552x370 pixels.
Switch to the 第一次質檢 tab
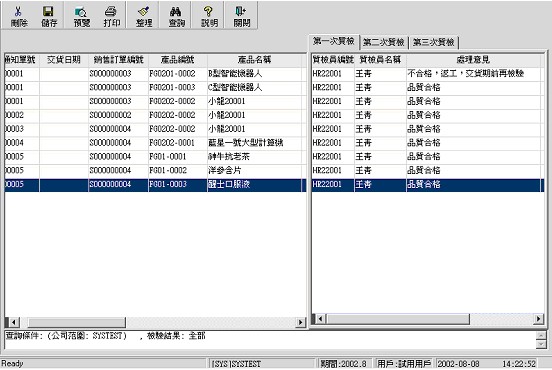tap(333, 42)
